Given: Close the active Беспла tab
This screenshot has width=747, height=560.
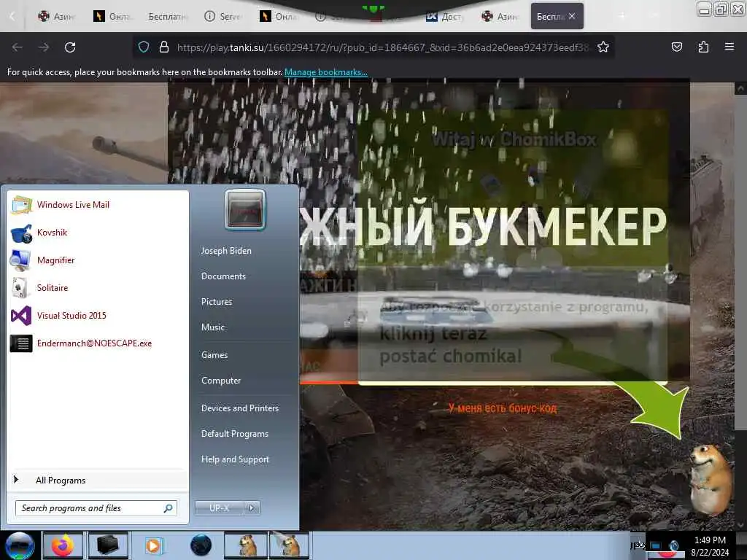Looking at the screenshot, I should tap(572, 16).
